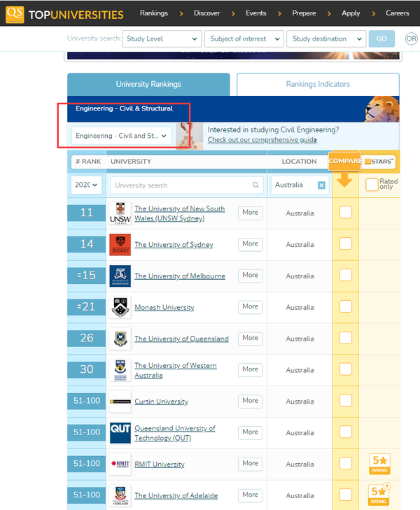Check compare box for University of Adelaide

(346, 495)
